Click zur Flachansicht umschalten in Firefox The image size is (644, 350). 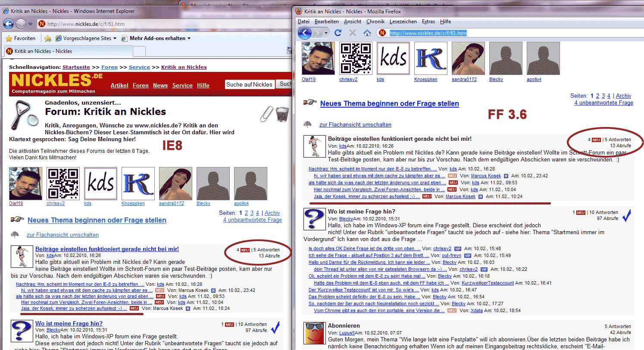tap(355, 125)
